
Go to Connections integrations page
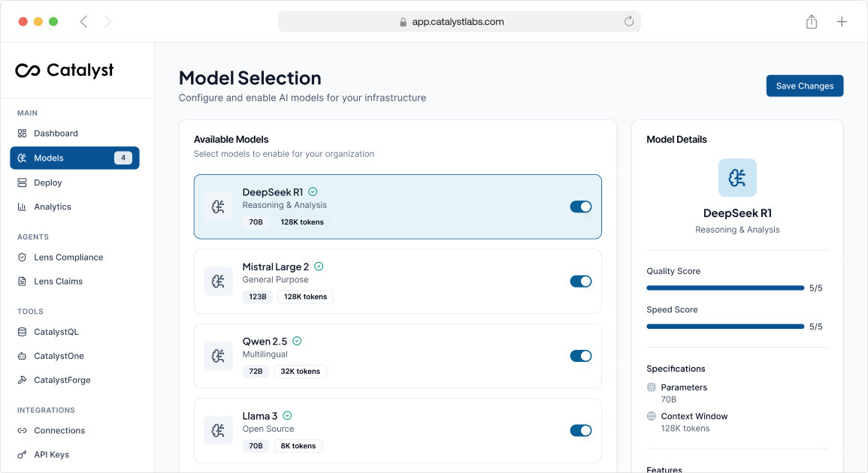click(74, 430)
